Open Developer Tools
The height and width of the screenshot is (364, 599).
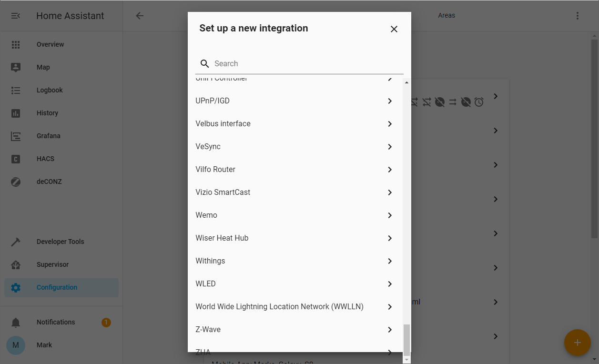[x=61, y=242]
